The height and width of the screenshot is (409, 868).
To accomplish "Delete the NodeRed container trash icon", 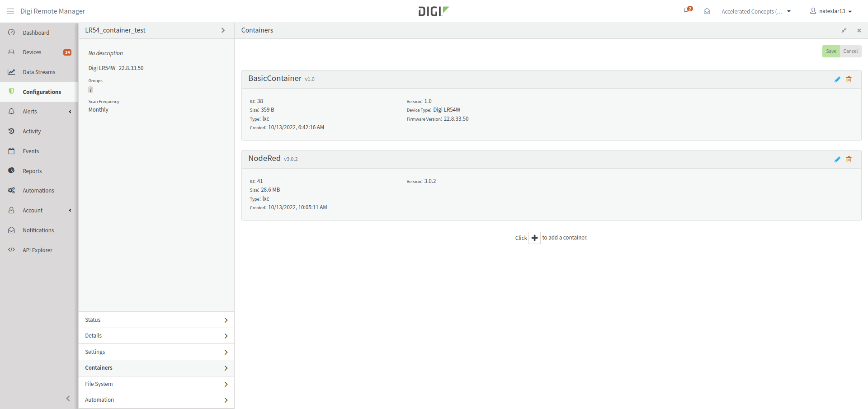I will (849, 160).
